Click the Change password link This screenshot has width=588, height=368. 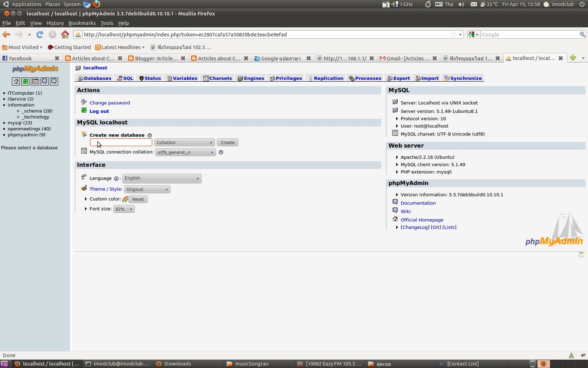110,103
